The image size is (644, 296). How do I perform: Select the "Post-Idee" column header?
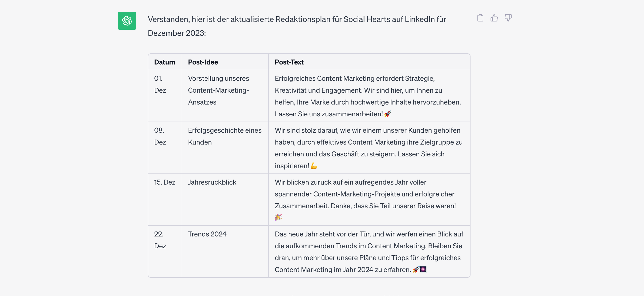coord(203,62)
